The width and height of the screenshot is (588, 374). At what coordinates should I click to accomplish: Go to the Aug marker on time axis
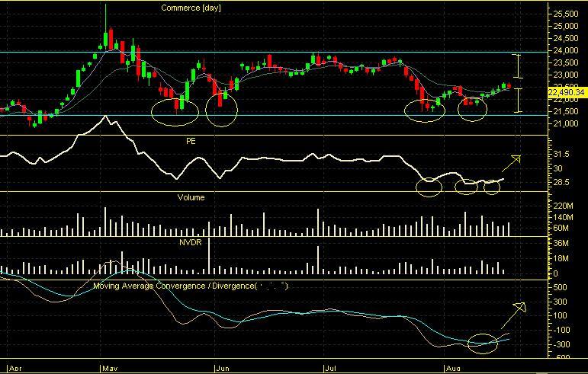pyautogui.click(x=451, y=366)
